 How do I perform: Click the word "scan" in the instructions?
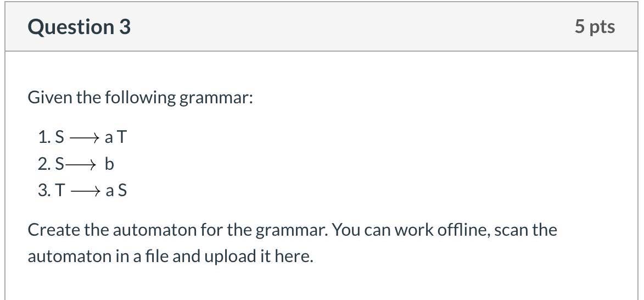(x=511, y=230)
